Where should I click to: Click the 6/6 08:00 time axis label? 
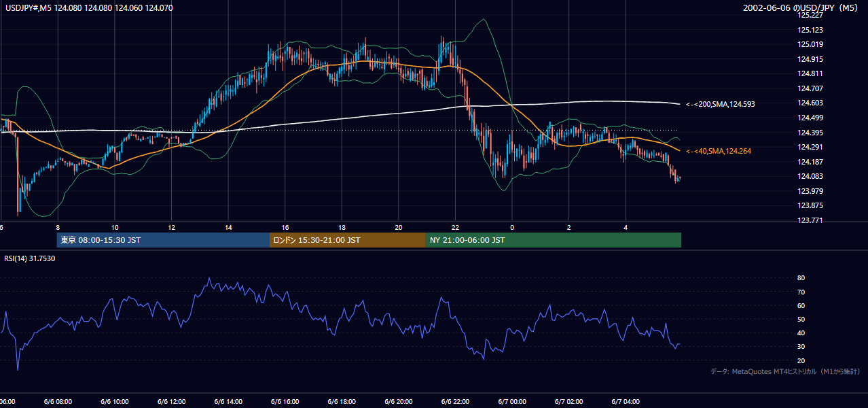(x=58, y=402)
